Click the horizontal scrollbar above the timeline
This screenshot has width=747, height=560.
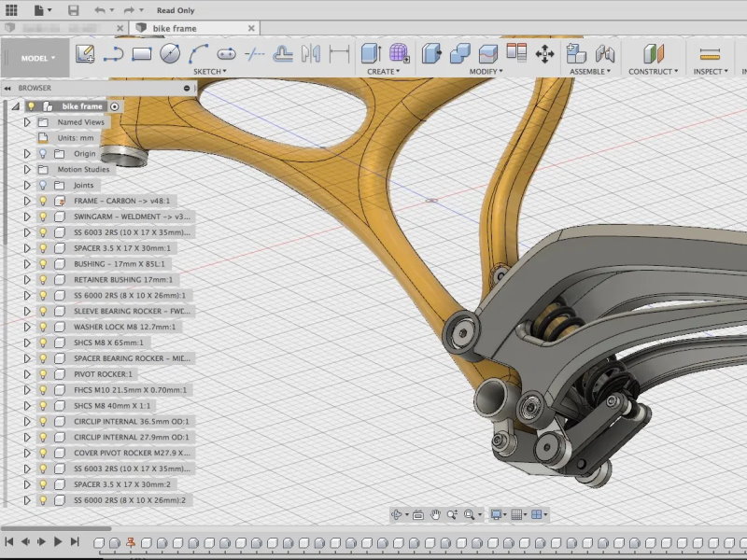[x=56, y=528]
